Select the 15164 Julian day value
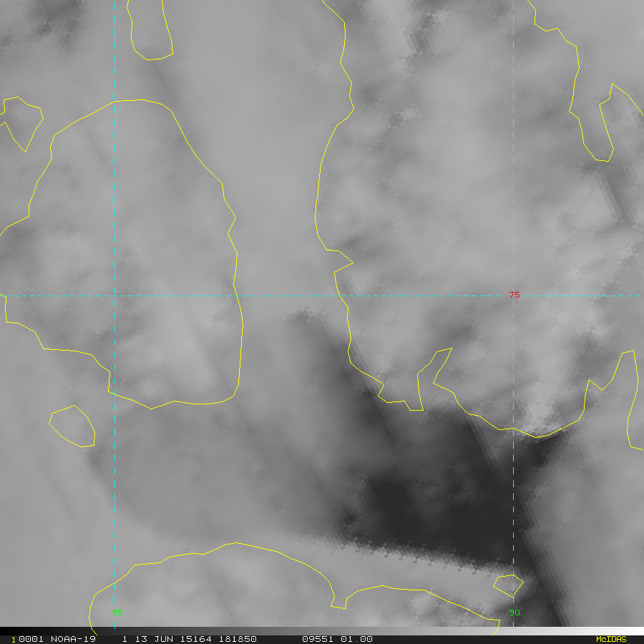Screen dimensions: 644x644 [195, 639]
